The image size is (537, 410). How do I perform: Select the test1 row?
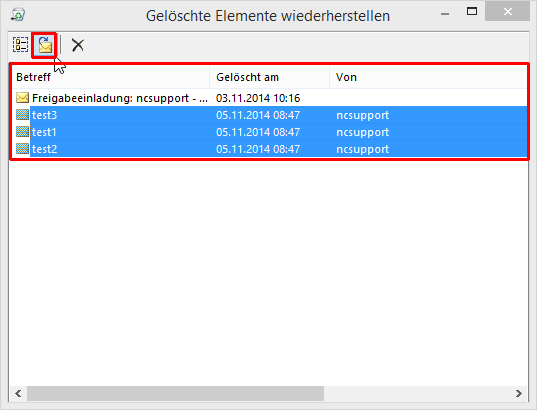(x=269, y=132)
